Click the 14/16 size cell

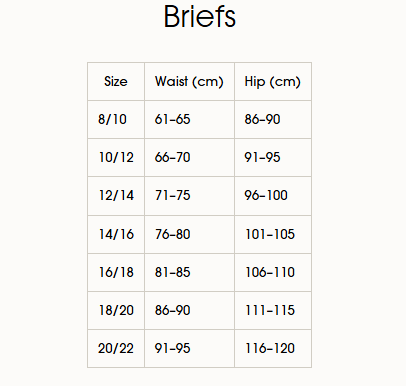click(x=116, y=234)
